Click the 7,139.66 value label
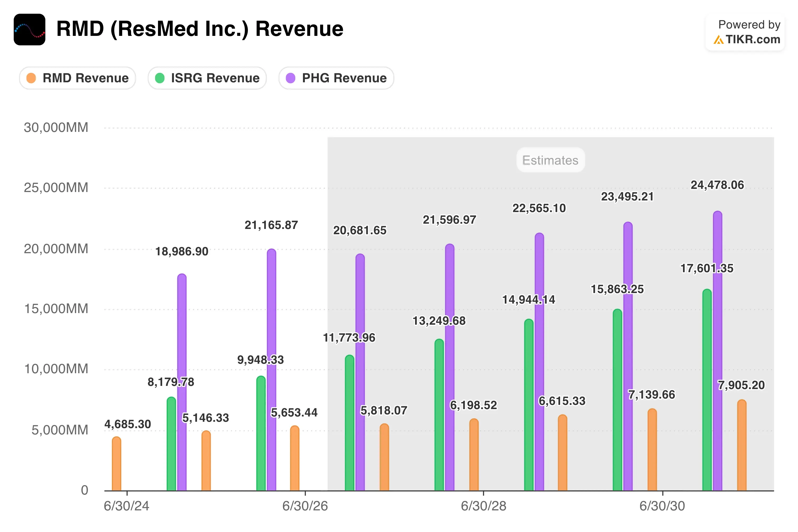This screenshot has height=532, width=798. (x=651, y=395)
